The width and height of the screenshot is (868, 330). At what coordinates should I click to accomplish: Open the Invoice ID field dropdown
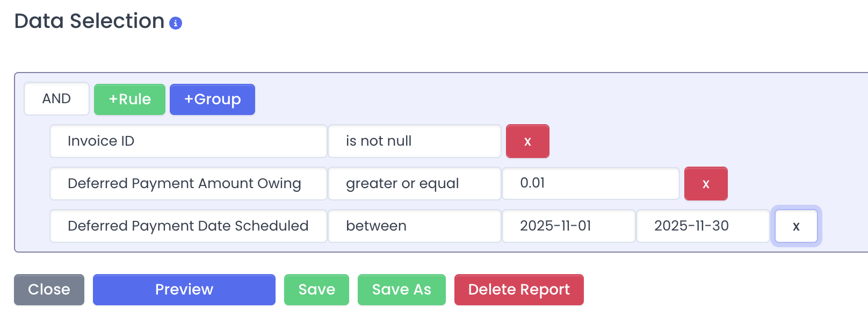tap(188, 141)
